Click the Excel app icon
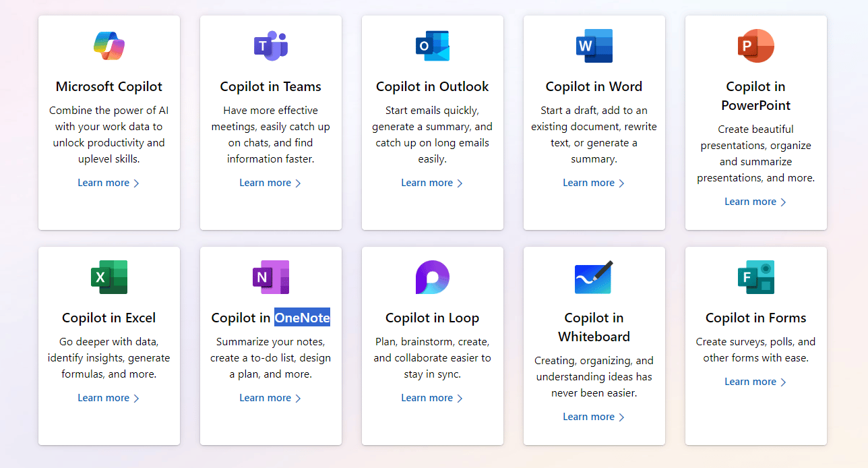 click(x=109, y=277)
